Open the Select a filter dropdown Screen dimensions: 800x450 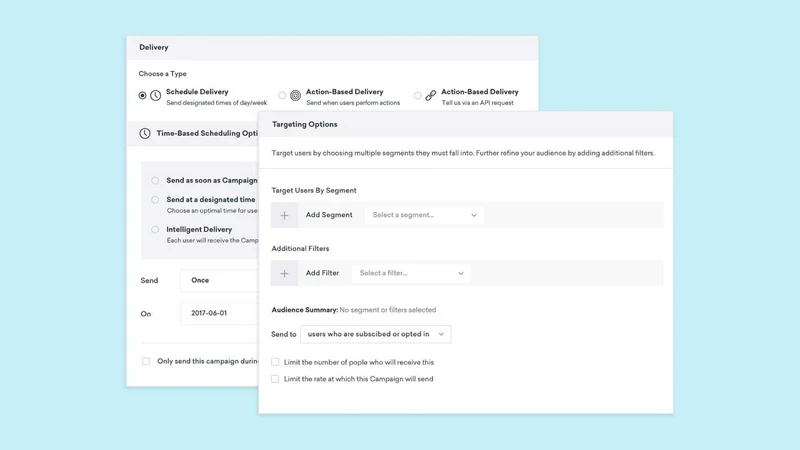411,273
